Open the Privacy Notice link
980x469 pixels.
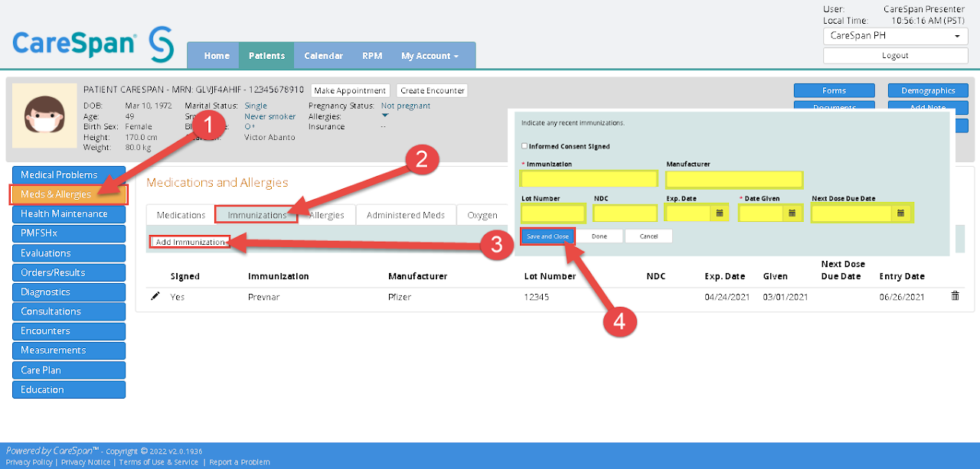tap(86, 462)
